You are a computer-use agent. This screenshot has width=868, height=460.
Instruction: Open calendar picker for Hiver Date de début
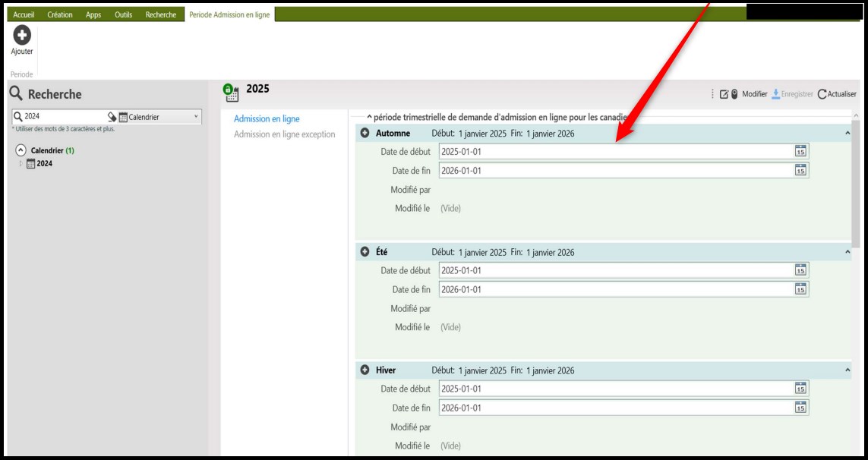coord(800,389)
